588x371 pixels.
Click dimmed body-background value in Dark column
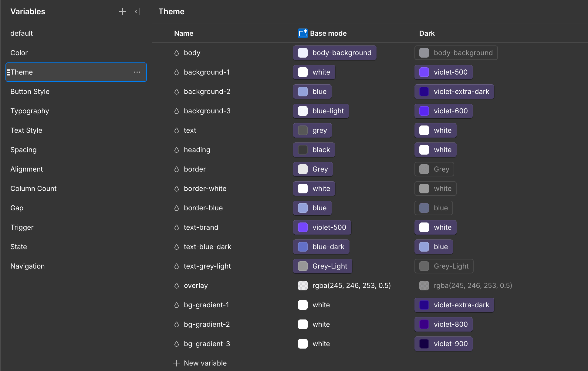pos(456,53)
